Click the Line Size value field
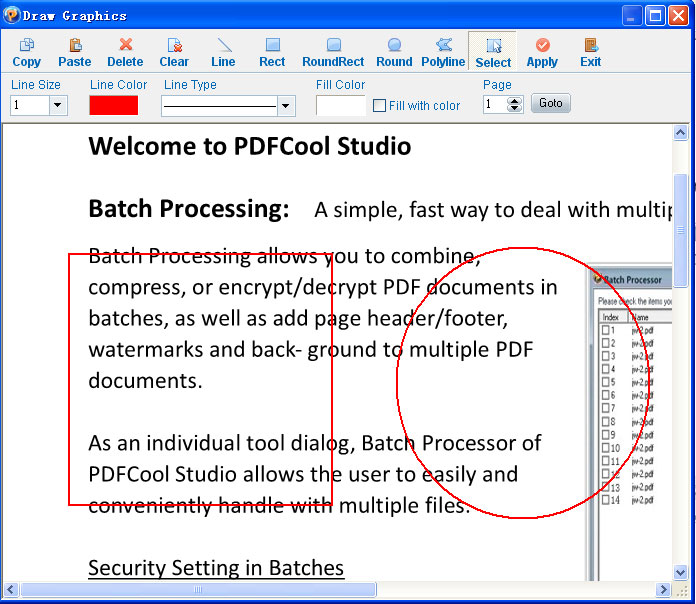Viewport: 696px width, 604px height. [x=30, y=106]
